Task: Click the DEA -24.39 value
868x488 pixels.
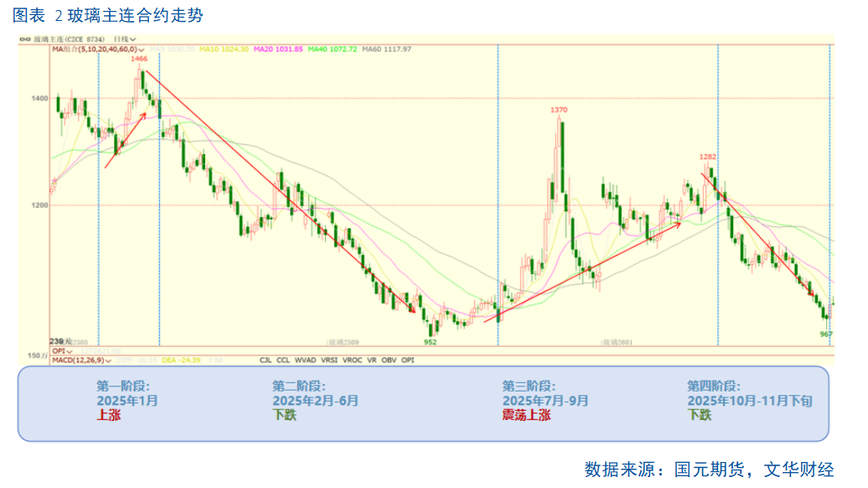Action: click(x=181, y=360)
